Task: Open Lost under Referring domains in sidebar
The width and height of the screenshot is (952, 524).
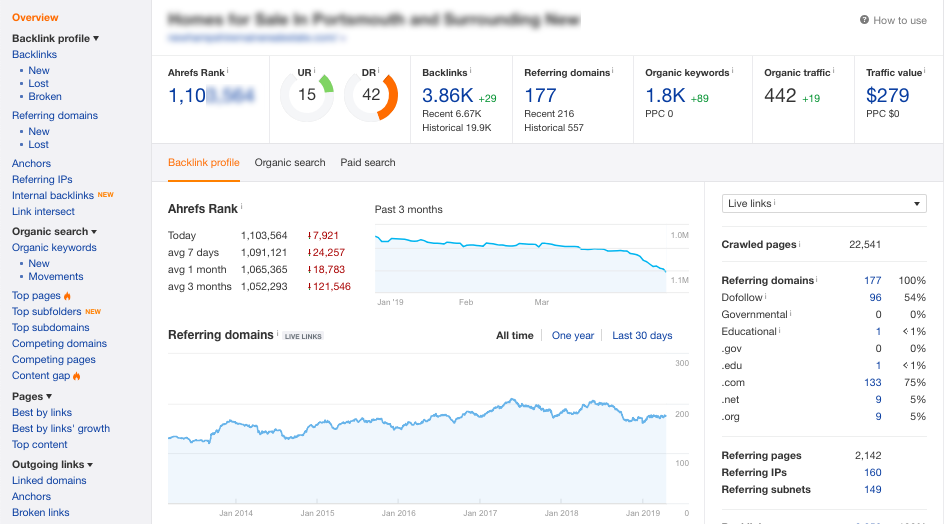Action: (x=38, y=145)
